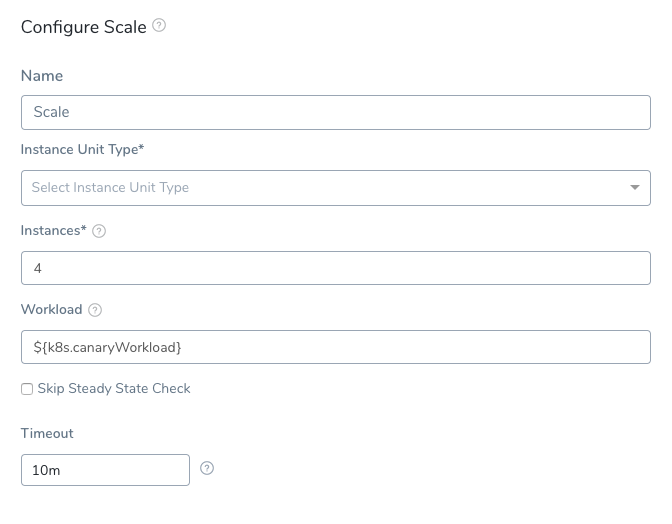Image resolution: width=672 pixels, height=524 pixels.
Task: Click the Workload label text
Action: 51,309
